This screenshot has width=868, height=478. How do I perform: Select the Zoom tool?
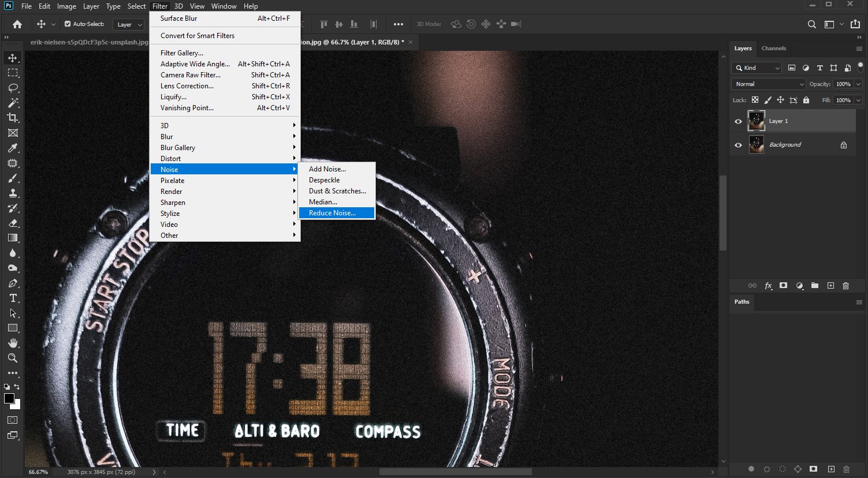coord(13,358)
